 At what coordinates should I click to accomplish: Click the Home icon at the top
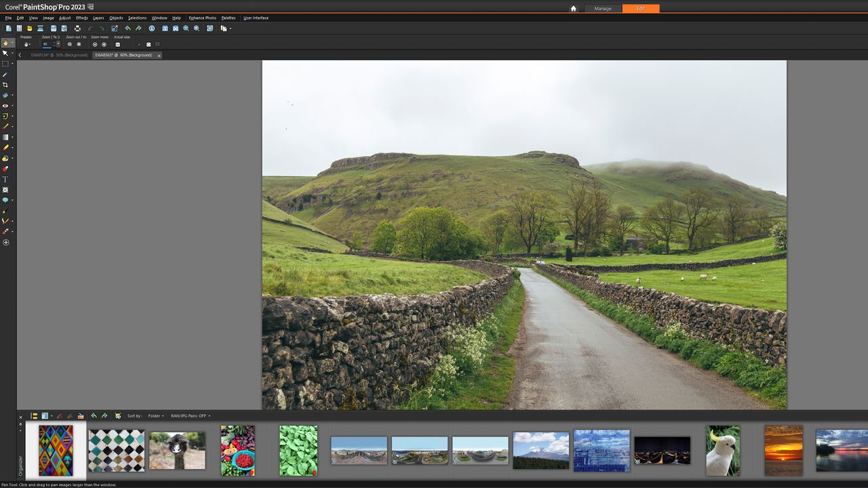pos(573,9)
